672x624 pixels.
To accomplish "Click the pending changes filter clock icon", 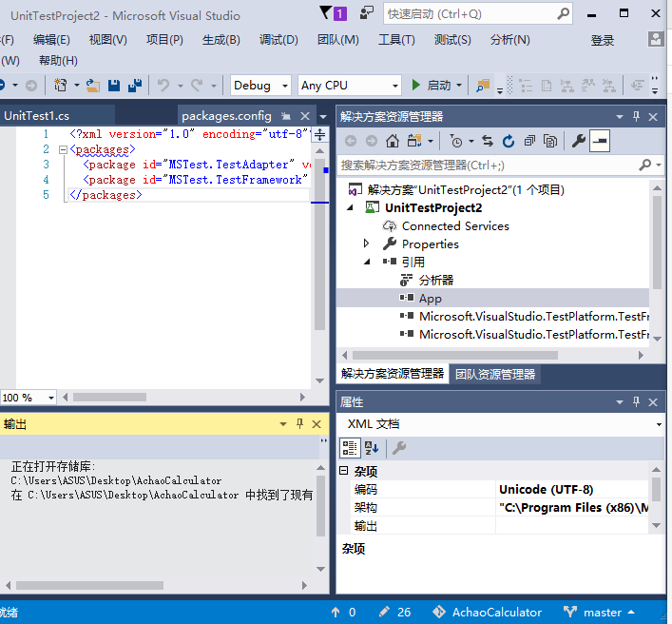I will tap(456, 141).
